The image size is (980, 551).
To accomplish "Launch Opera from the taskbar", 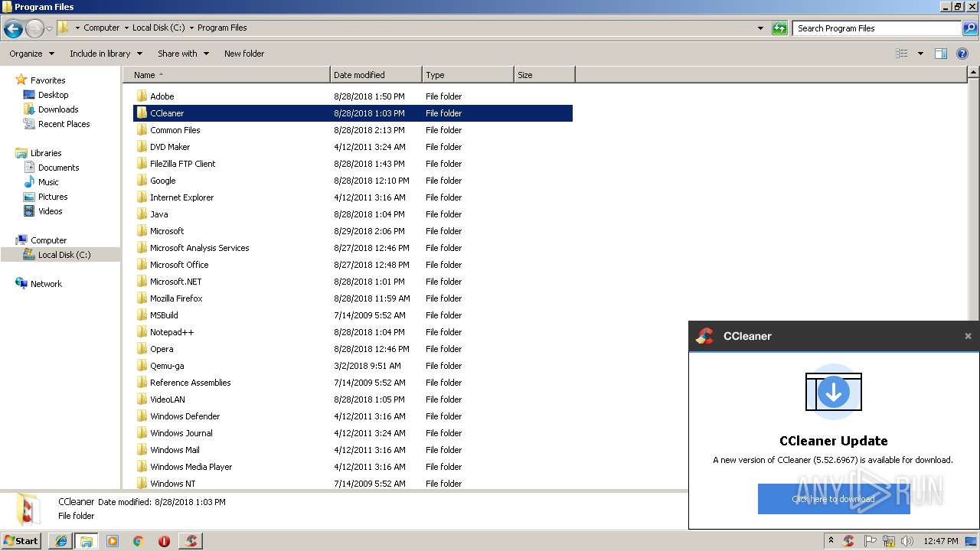I will point(164,541).
